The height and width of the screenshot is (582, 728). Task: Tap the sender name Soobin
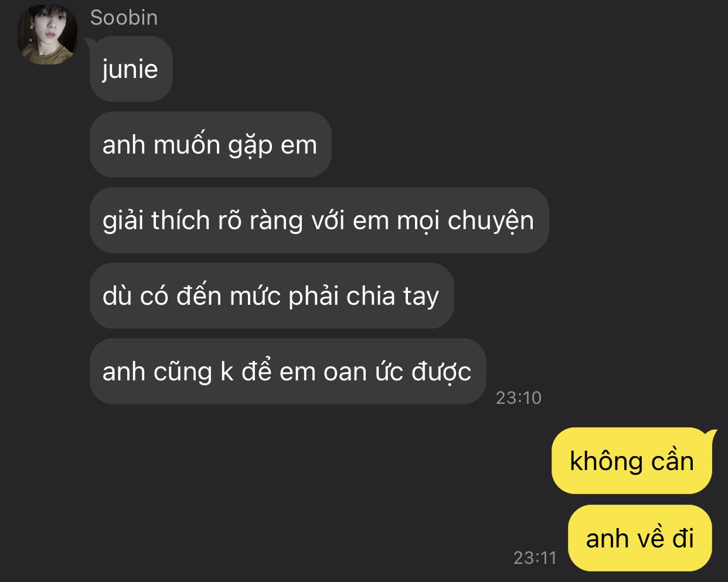click(124, 18)
